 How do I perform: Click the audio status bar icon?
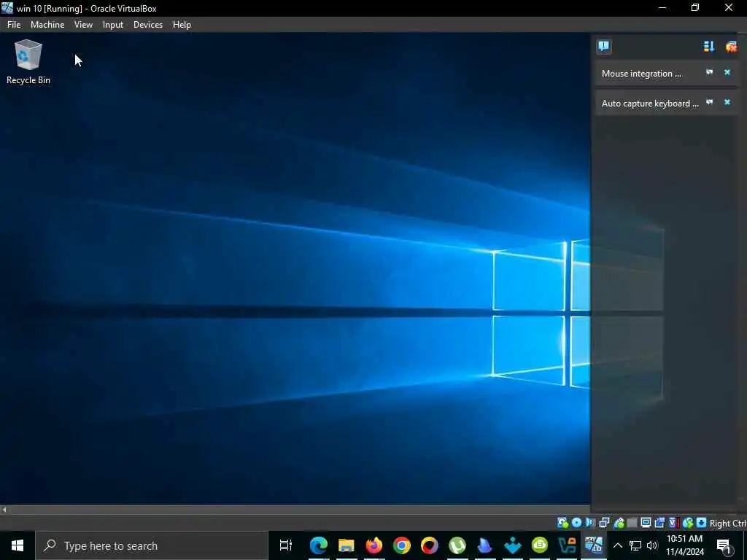[590, 523]
